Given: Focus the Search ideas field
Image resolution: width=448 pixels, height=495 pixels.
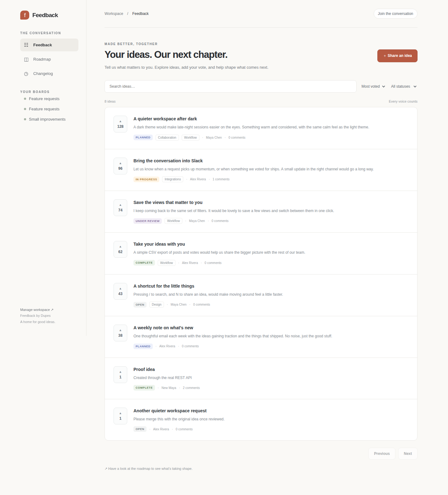Looking at the screenshot, I should pos(231,86).
